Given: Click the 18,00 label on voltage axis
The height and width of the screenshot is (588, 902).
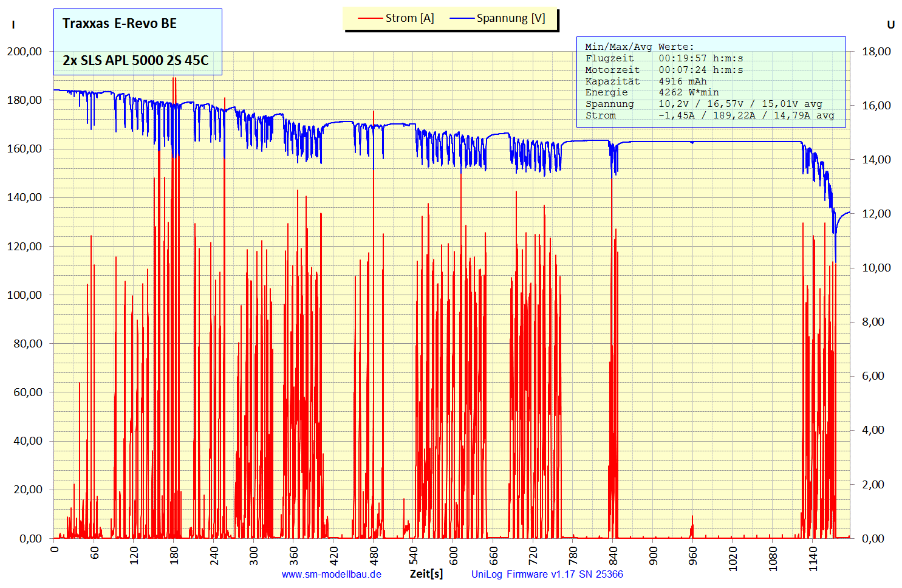Looking at the screenshot, I should click(876, 52).
